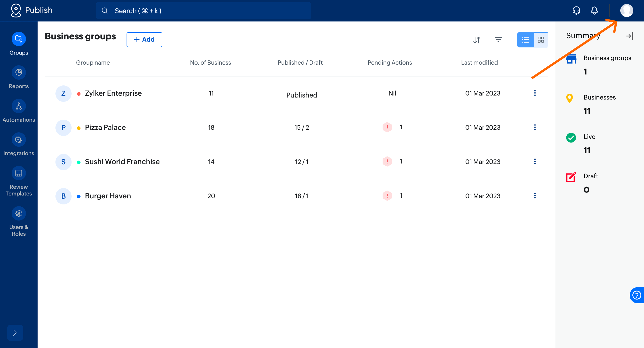Go to the Automations section
The height and width of the screenshot is (348, 644).
pos(19,106)
